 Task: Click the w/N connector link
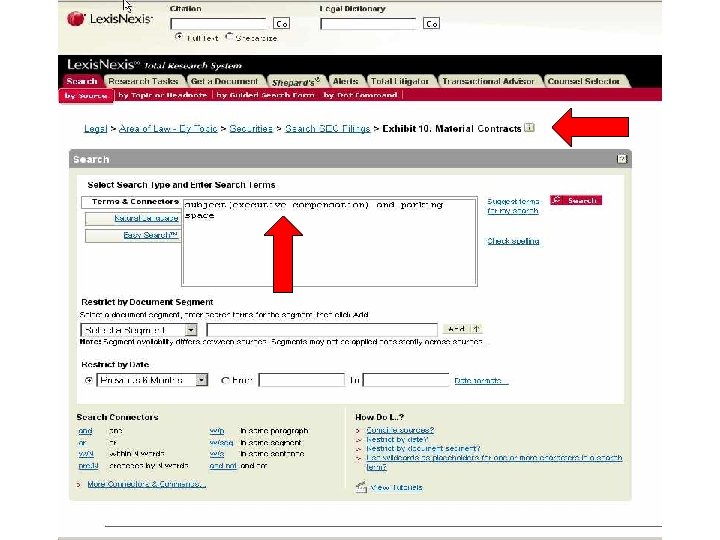point(86,454)
